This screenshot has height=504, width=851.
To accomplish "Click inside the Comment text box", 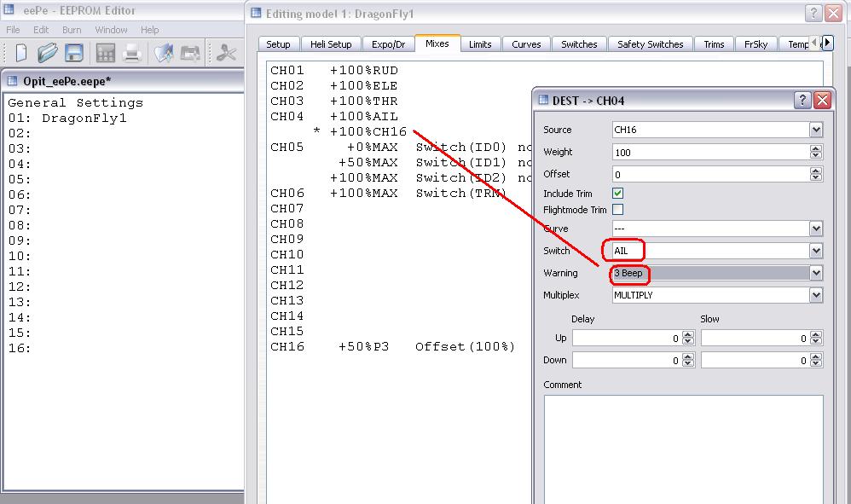I will (683, 443).
